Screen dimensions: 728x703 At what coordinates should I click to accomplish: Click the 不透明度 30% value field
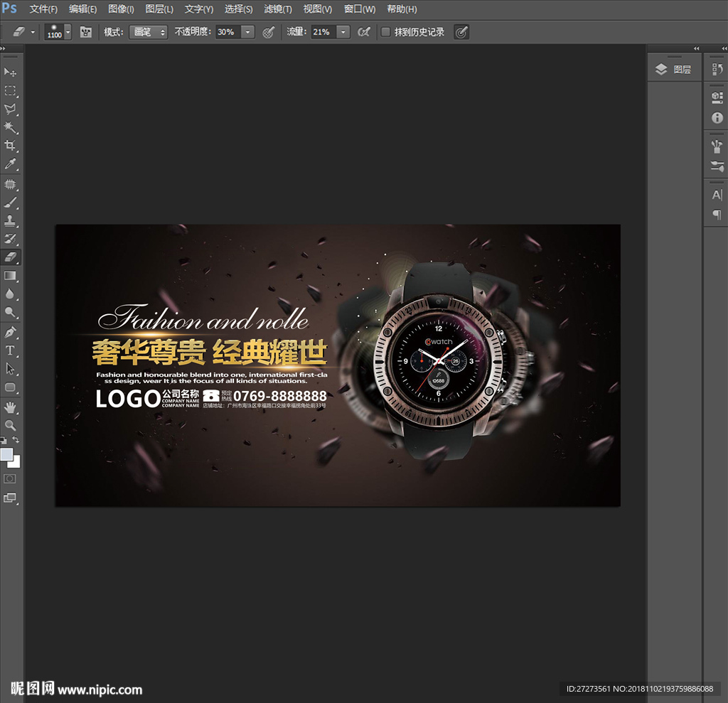[228, 32]
